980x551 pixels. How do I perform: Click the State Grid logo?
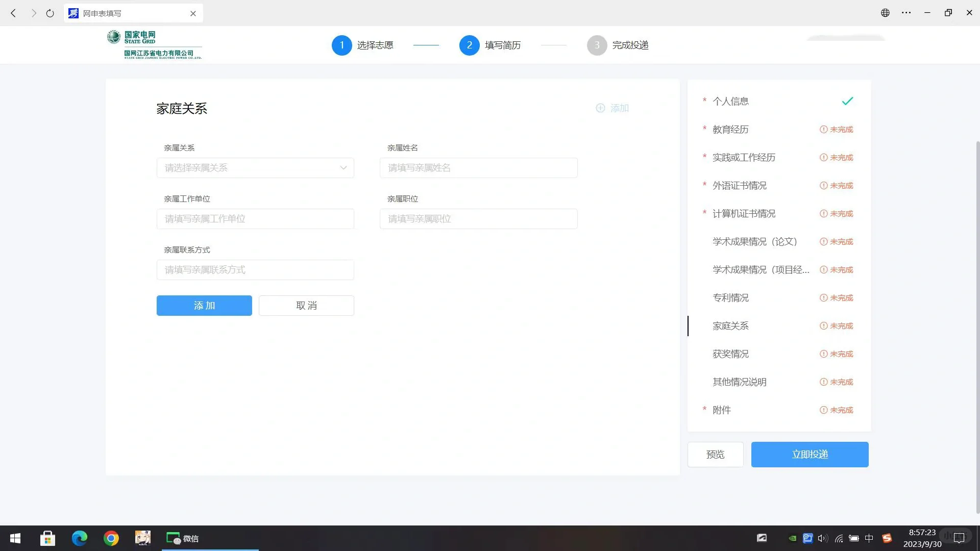(154, 45)
